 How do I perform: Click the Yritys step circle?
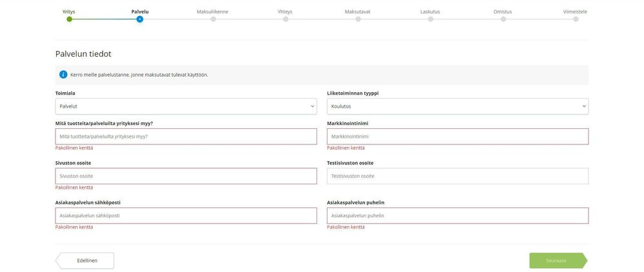pos(69,19)
